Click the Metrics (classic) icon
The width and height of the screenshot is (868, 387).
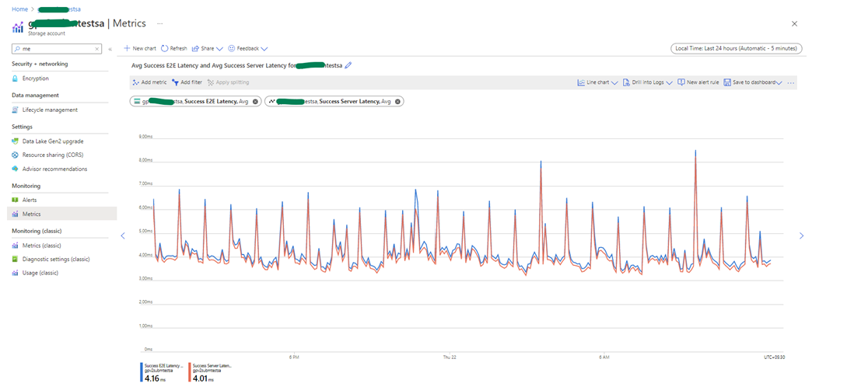pyautogui.click(x=16, y=246)
